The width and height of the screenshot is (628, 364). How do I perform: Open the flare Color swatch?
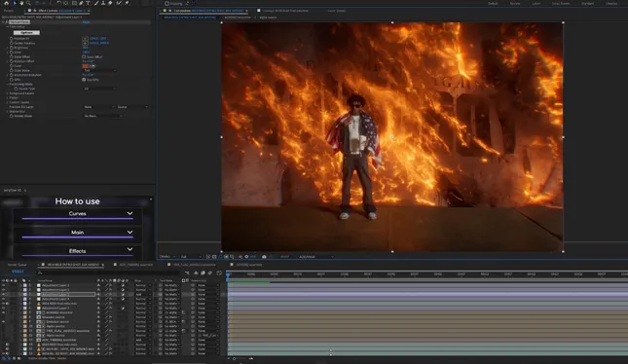pyautogui.click(x=86, y=66)
